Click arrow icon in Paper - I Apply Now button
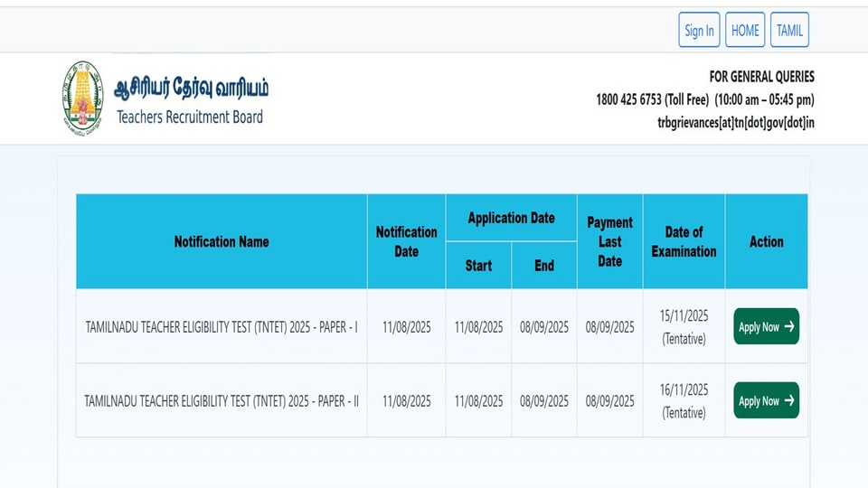Screen dimensions: 868x488 789,326
